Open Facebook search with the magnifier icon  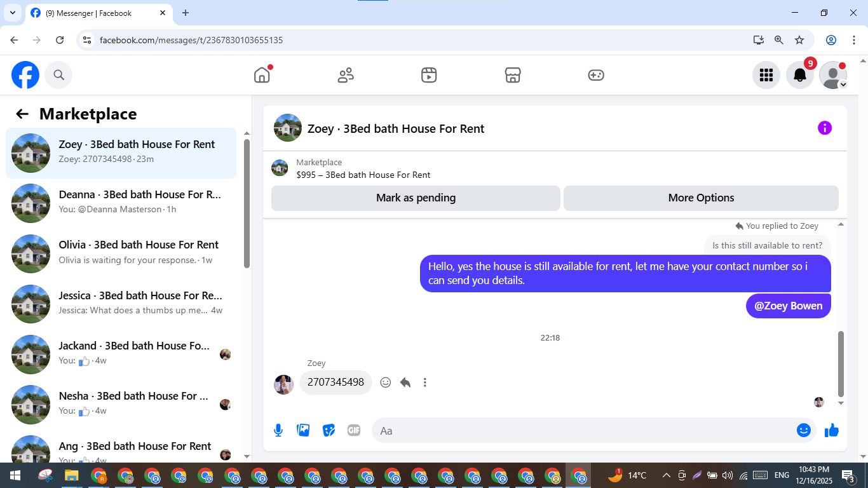click(x=58, y=75)
